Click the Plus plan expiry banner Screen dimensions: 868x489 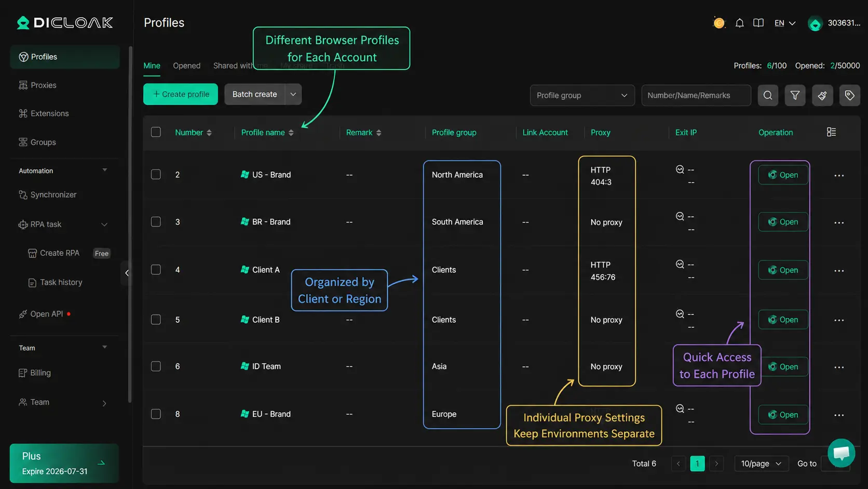pos(64,463)
